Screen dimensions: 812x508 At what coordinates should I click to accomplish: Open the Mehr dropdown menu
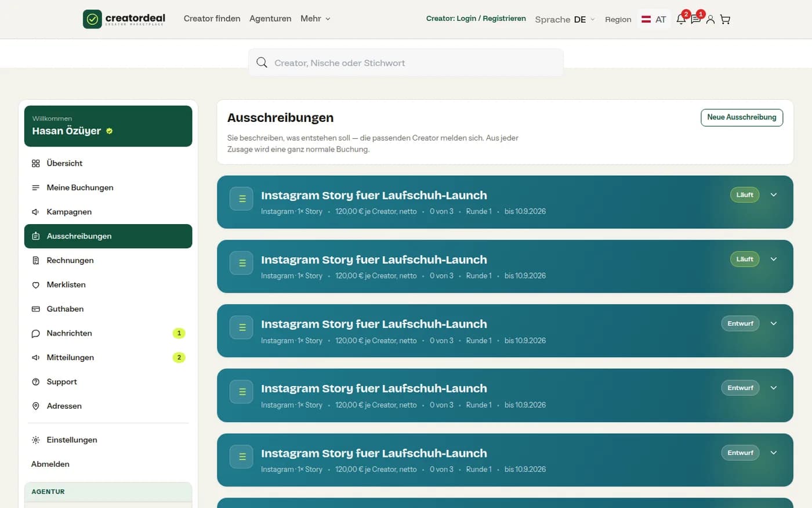(x=316, y=19)
